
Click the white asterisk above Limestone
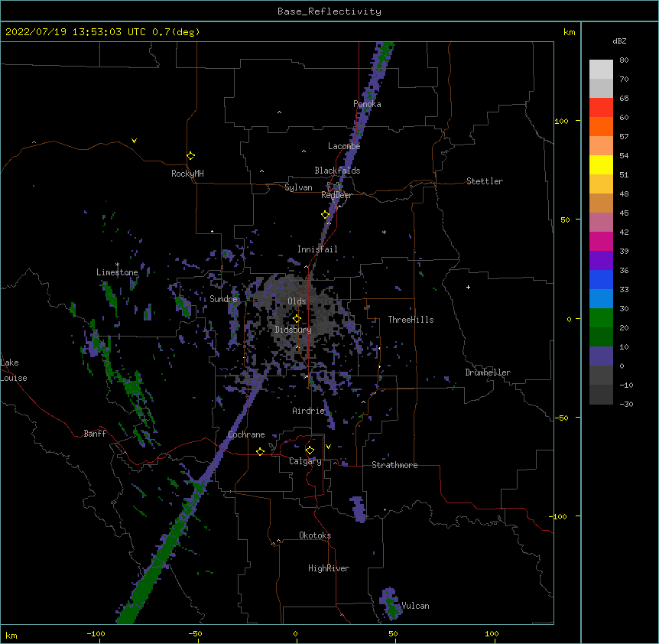(117, 265)
